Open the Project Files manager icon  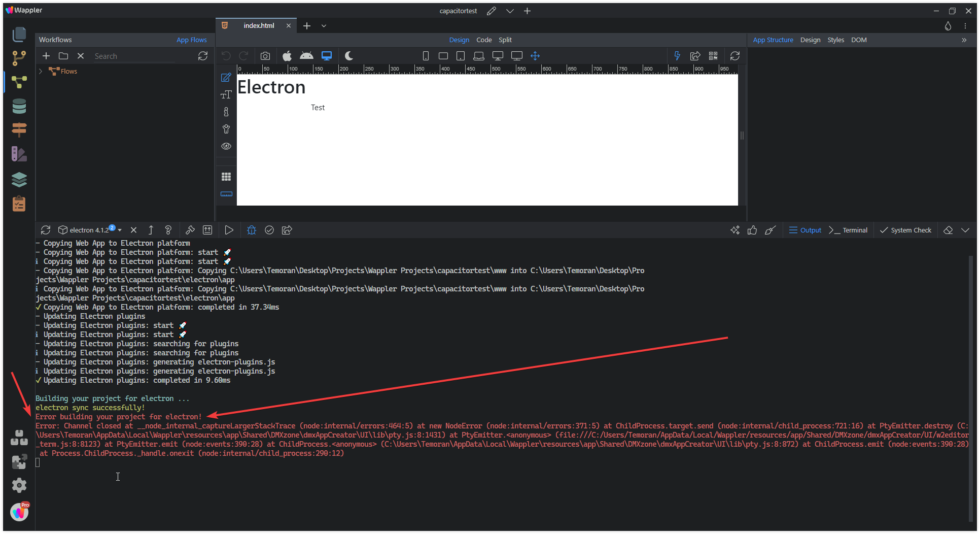click(19, 34)
